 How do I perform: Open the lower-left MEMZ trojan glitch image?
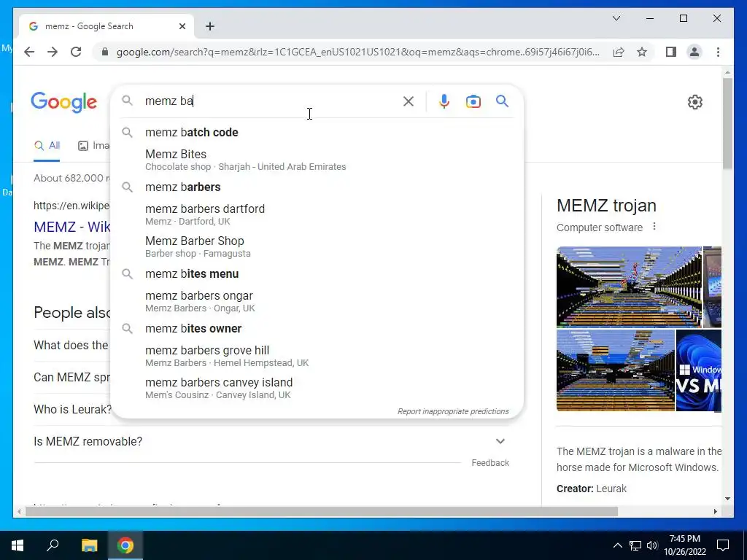616,370
